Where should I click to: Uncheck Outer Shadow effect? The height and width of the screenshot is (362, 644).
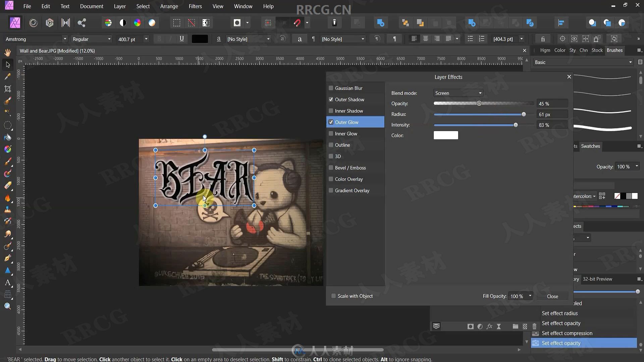tap(331, 100)
